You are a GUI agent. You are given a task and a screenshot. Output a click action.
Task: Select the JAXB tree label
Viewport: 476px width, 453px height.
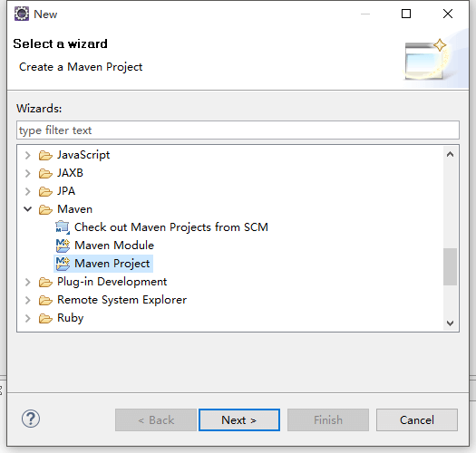pos(70,173)
